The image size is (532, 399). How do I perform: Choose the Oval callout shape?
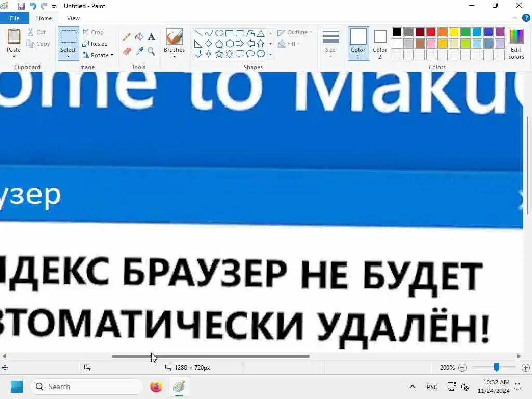250,54
